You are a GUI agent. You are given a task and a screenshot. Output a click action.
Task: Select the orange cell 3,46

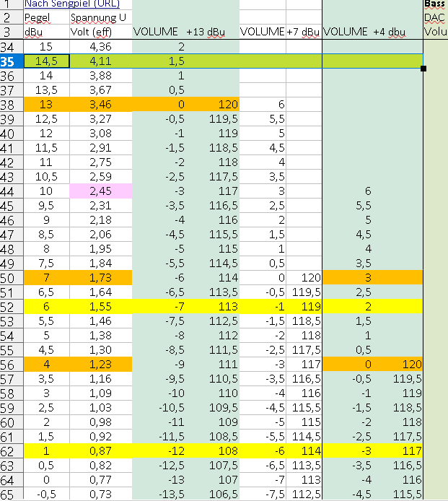coord(100,105)
